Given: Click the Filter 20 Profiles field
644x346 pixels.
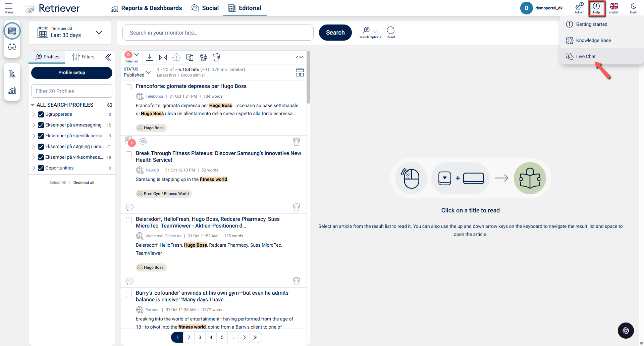Looking at the screenshot, I should point(72,91).
